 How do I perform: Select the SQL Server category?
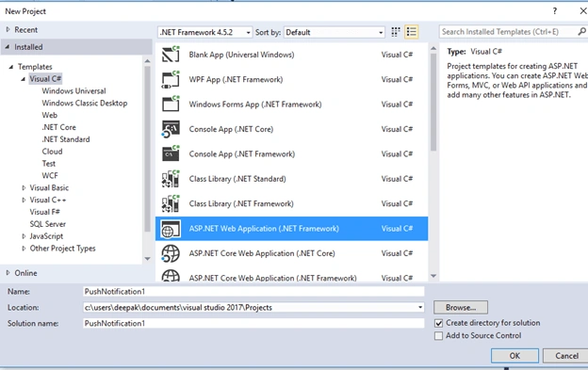[x=48, y=224]
